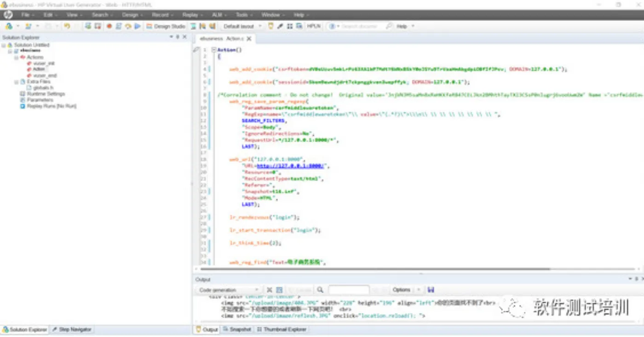Open the Solution Explorer panel options dropdown
The image size is (644, 337).
click(171, 37)
